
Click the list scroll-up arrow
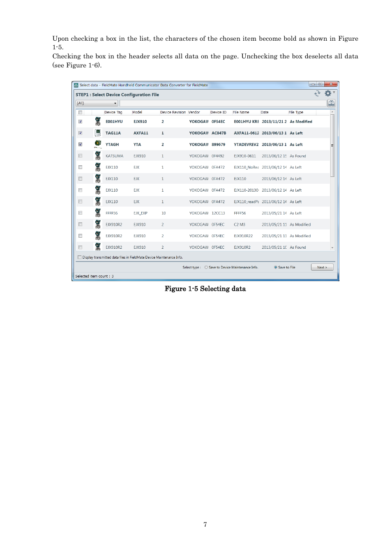(x=332, y=112)
